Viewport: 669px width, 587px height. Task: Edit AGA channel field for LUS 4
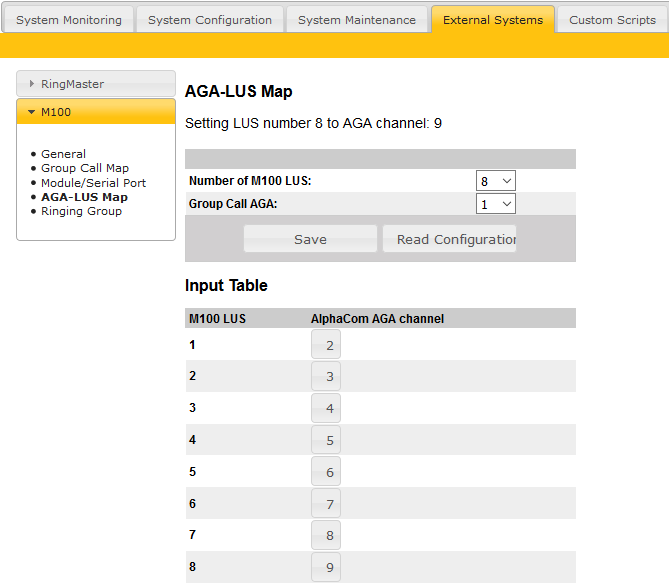[x=326, y=440]
